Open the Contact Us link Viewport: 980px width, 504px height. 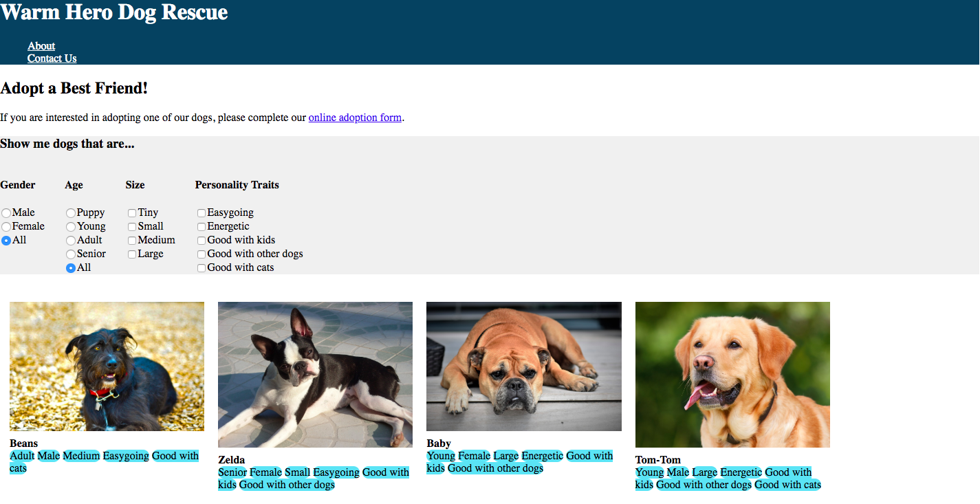[52, 58]
